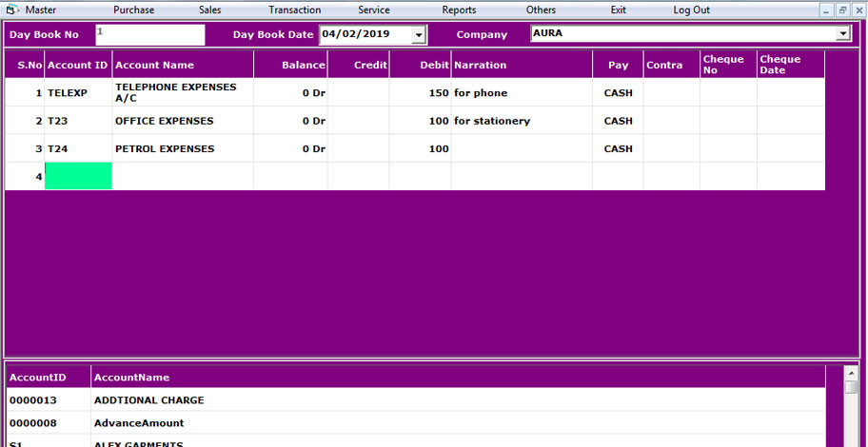Open the Day Book Date dropdown arrow
Screen dimensions: 868x447
click(x=419, y=35)
